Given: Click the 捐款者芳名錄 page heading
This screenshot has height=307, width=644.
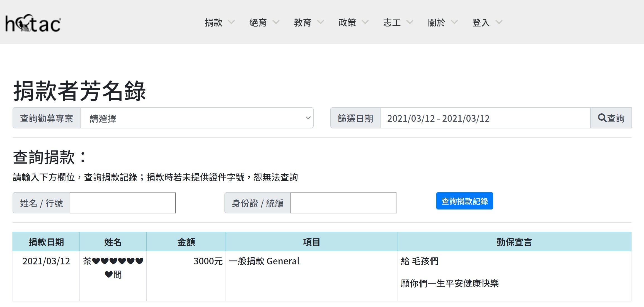Looking at the screenshot, I should coord(79,91).
